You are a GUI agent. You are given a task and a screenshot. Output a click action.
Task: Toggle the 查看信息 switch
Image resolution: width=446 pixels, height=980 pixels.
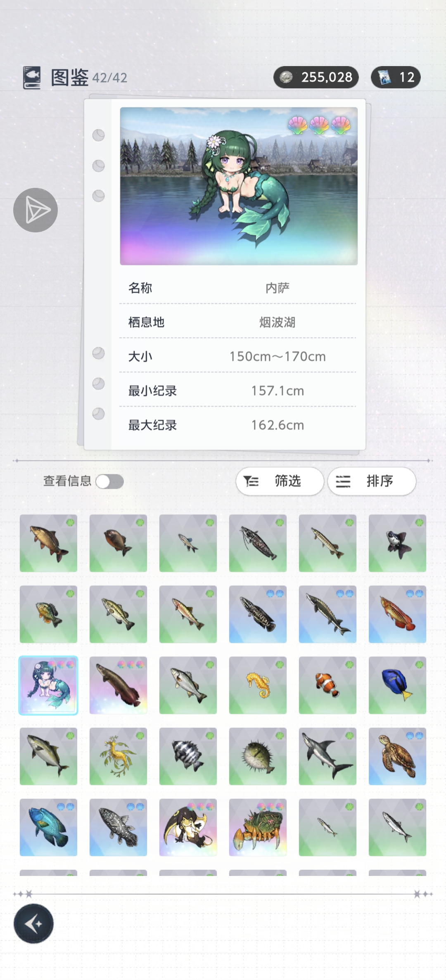click(x=110, y=481)
